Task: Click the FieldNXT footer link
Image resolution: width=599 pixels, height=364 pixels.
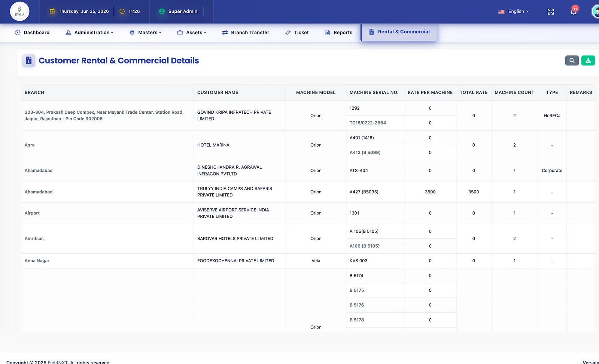Action: [x=58, y=362]
